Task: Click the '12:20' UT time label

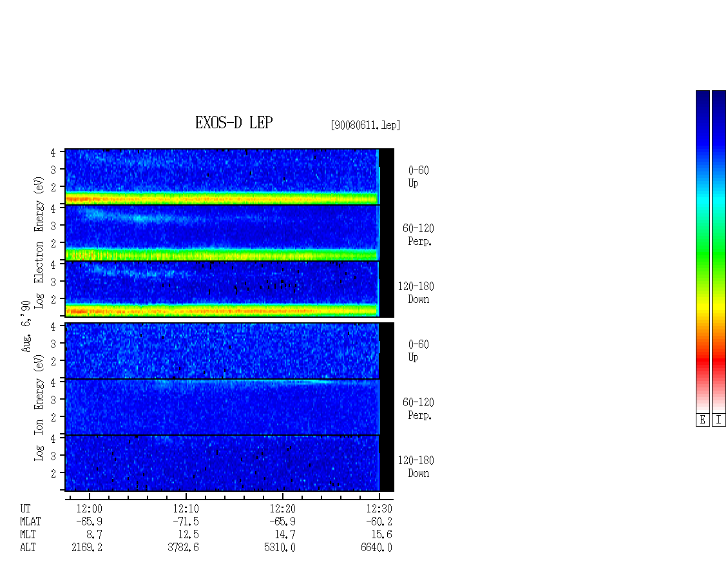Action: coord(282,509)
